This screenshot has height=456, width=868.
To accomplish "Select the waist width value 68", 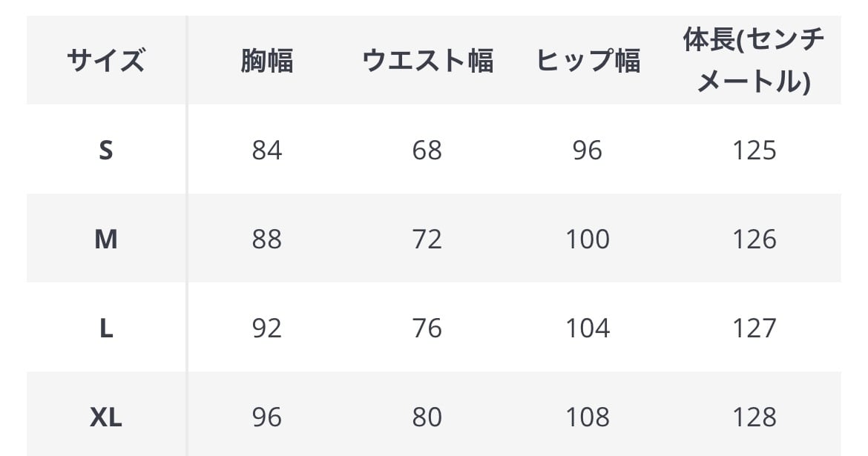I will [427, 151].
